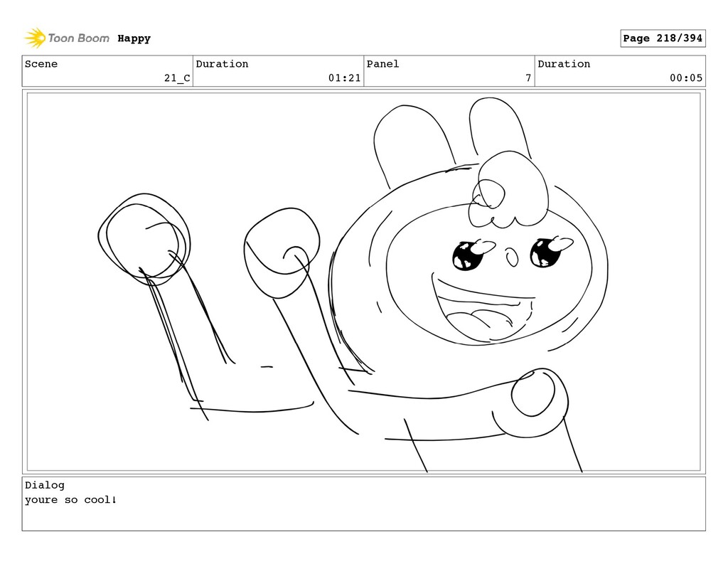The height and width of the screenshot is (564, 728).
Task: Click panel duration value '00:05'
Action: 686,78
